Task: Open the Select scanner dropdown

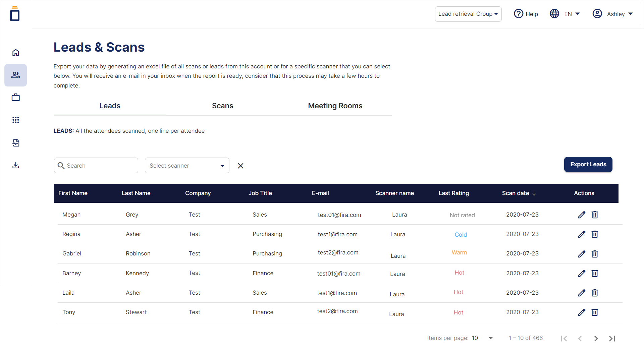Action: (187, 166)
